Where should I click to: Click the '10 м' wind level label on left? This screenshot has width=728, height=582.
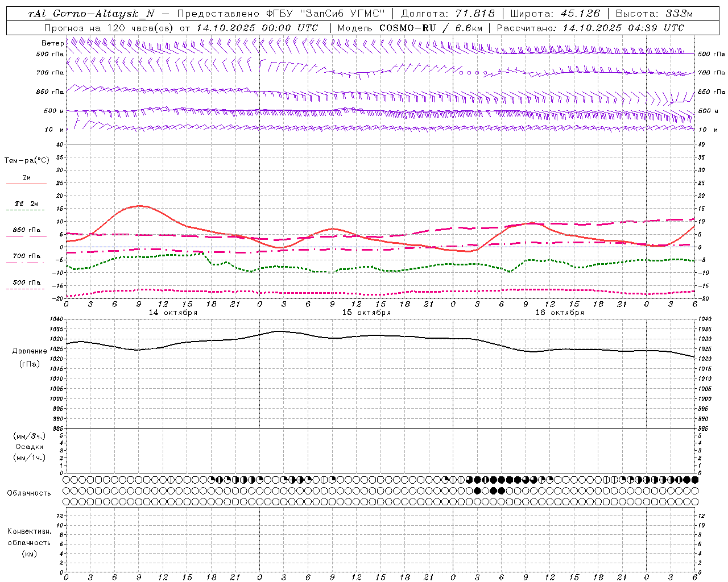coord(55,130)
